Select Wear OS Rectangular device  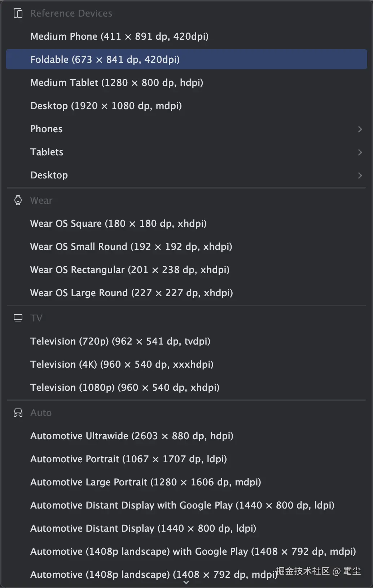pyautogui.click(x=130, y=270)
